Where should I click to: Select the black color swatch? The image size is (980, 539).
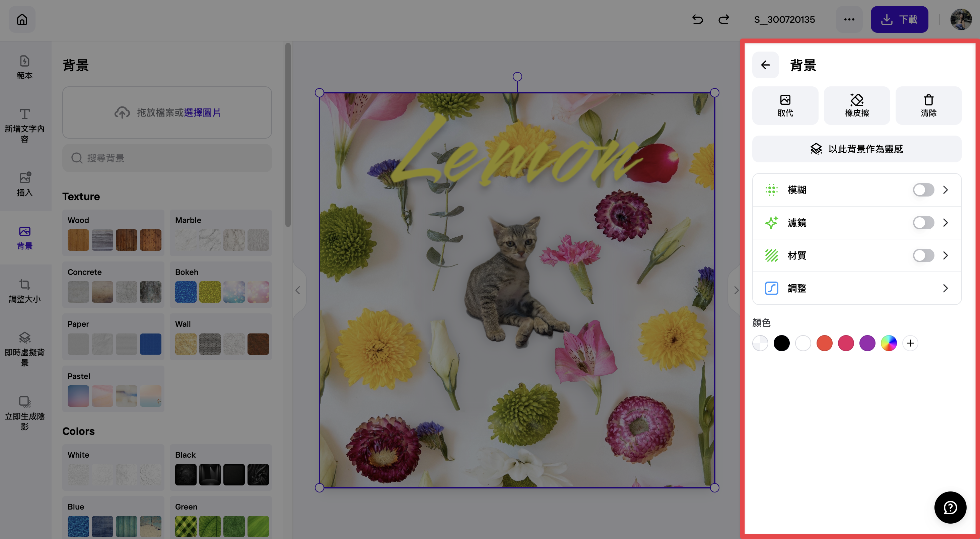tap(781, 343)
